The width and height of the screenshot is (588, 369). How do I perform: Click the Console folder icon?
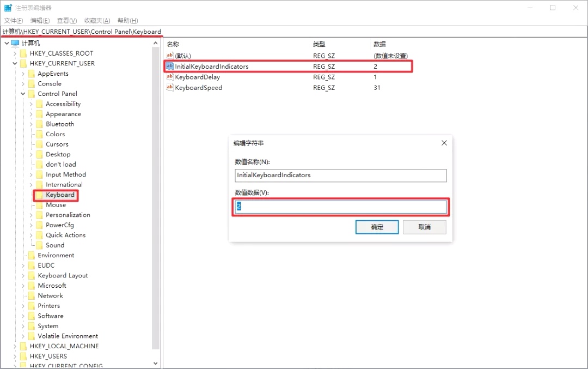32,84
